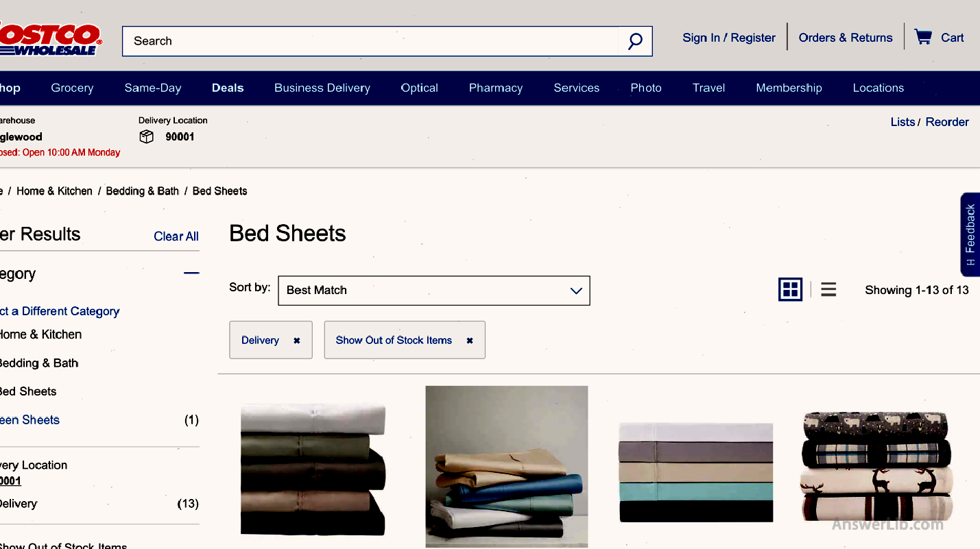Image resolution: width=980 pixels, height=549 pixels.
Task: Select Bed Sheets in category sidebar
Action: 28,391
